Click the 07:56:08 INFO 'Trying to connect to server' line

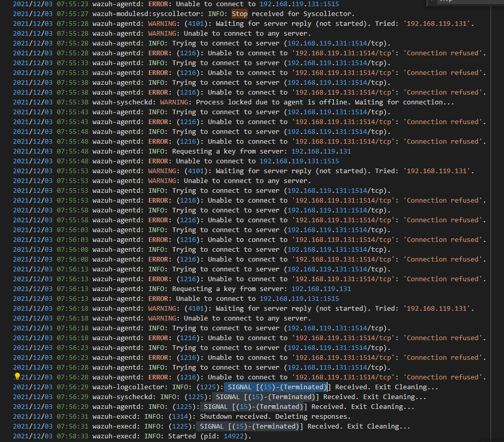click(x=202, y=250)
